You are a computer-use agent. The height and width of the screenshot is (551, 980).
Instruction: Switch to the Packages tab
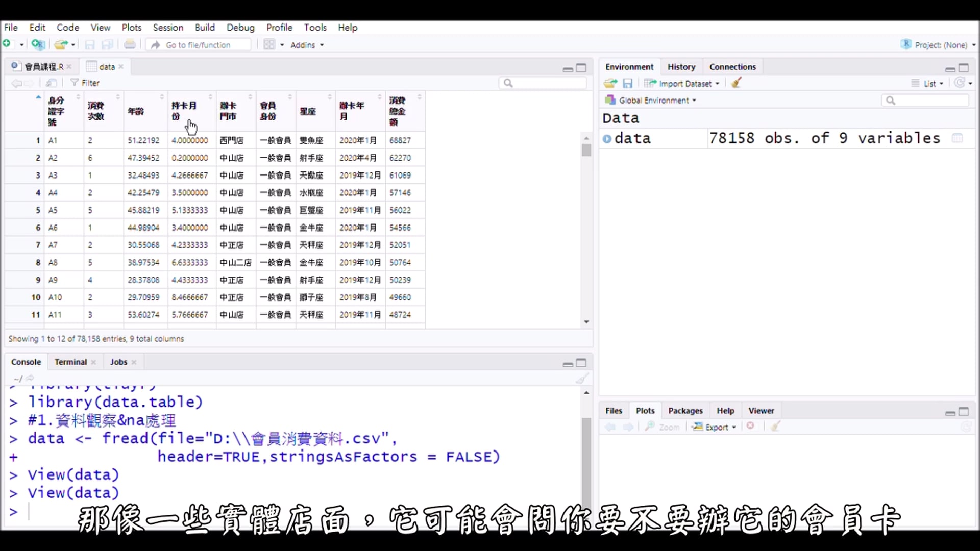point(685,411)
